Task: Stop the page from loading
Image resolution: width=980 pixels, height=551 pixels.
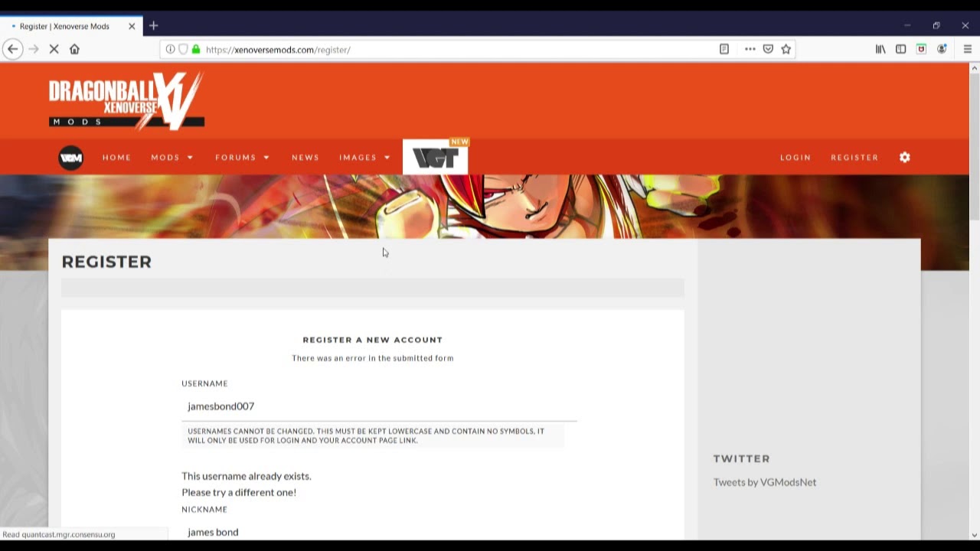Action: pos(54,49)
